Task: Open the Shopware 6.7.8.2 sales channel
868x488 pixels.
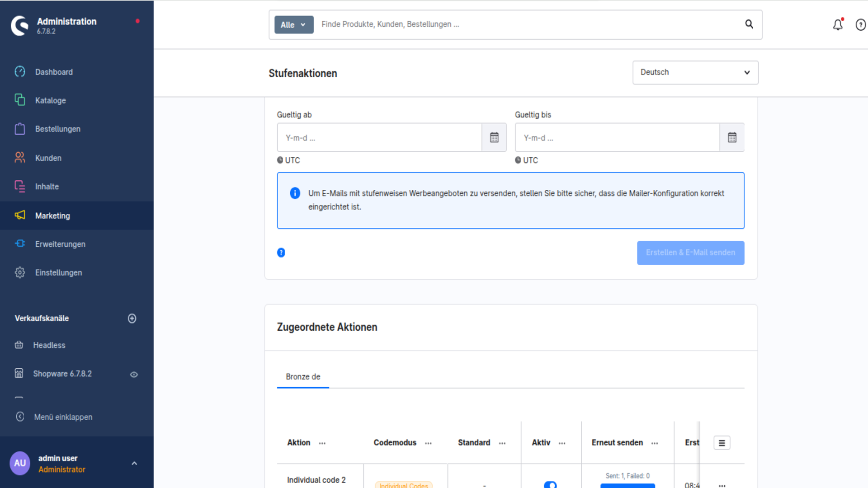Action: [62, 374]
